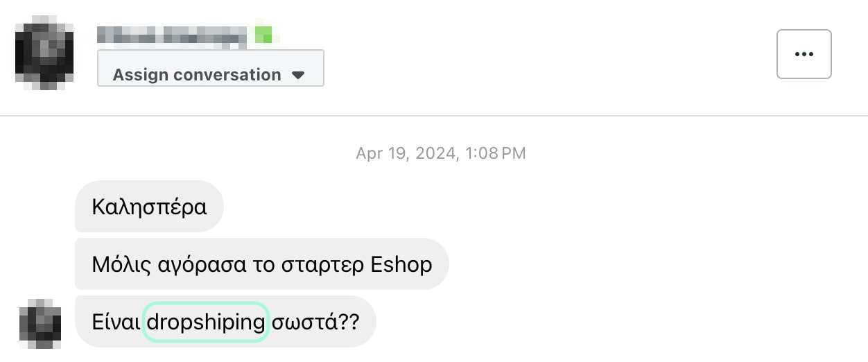
Task: Select the Είναι dropshiping σωστά message bubble
Action: pos(225,322)
